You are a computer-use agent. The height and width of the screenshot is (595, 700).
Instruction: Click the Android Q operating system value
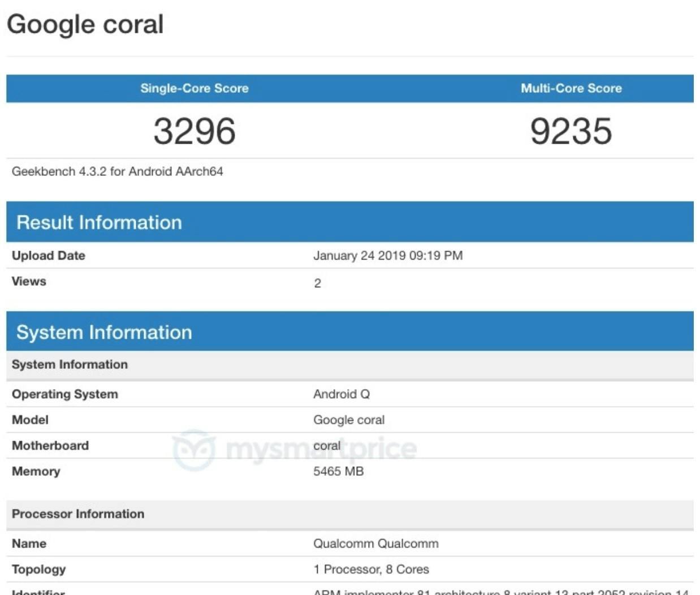[341, 394]
